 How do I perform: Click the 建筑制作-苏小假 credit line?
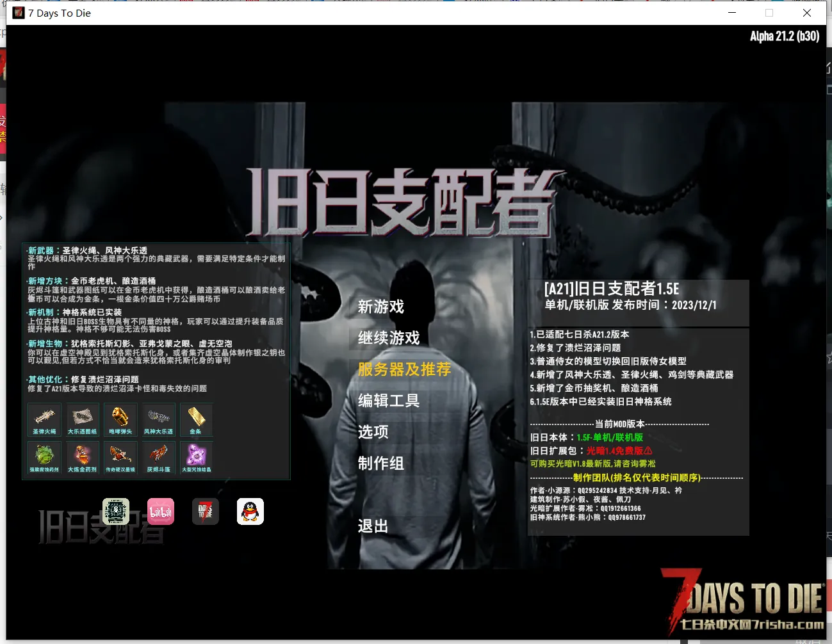click(580, 499)
